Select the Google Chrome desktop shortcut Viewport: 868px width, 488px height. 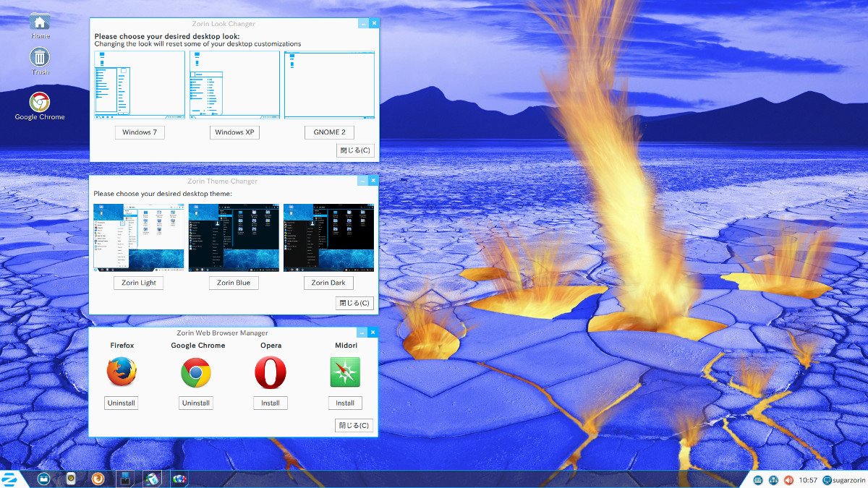[40, 106]
